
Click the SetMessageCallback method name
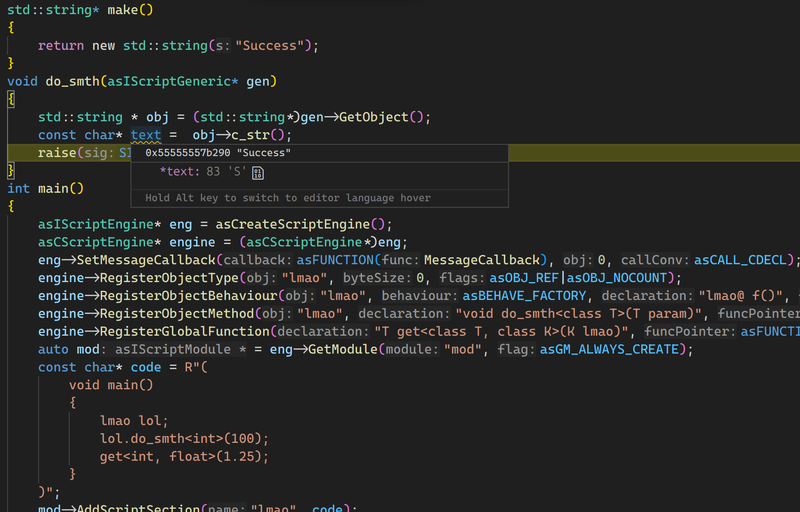point(146,260)
